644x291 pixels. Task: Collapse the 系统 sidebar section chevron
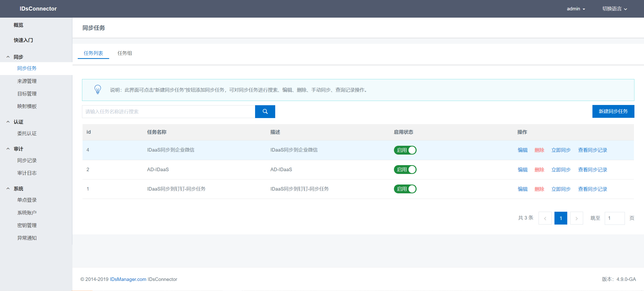tap(8, 189)
